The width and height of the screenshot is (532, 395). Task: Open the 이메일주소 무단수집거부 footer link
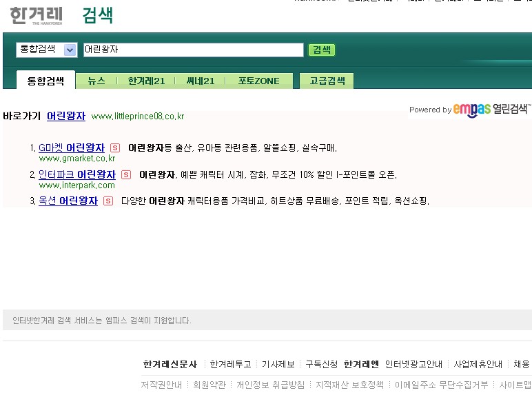(442, 385)
